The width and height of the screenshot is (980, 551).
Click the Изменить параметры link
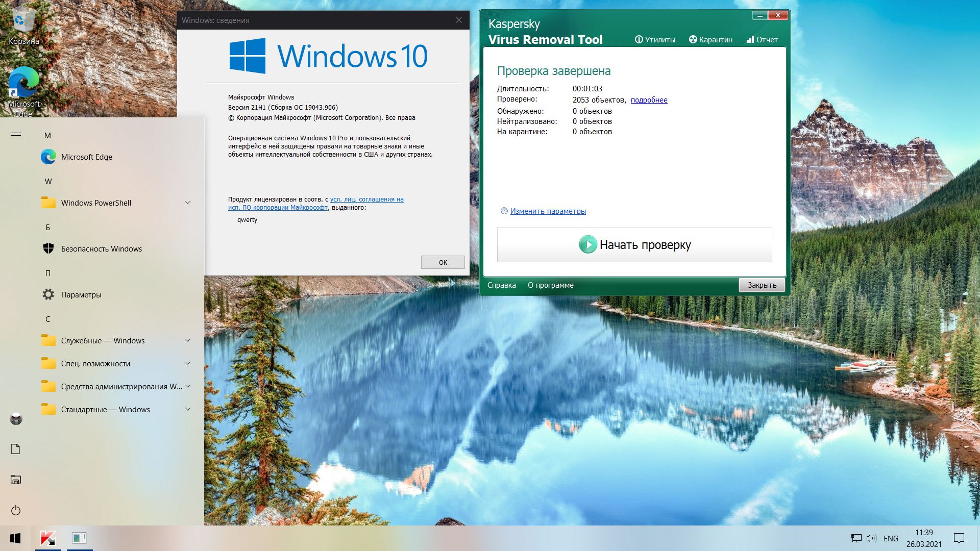548,211
